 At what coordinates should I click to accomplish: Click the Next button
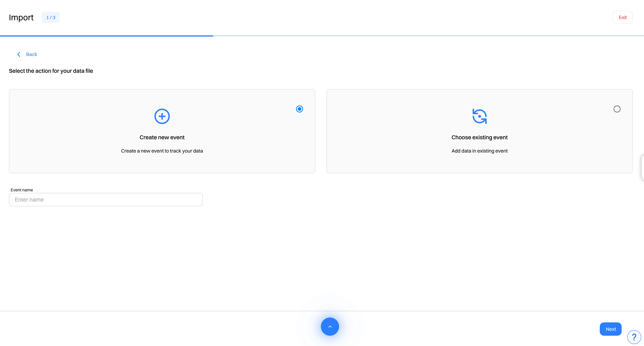click(610, 329)
